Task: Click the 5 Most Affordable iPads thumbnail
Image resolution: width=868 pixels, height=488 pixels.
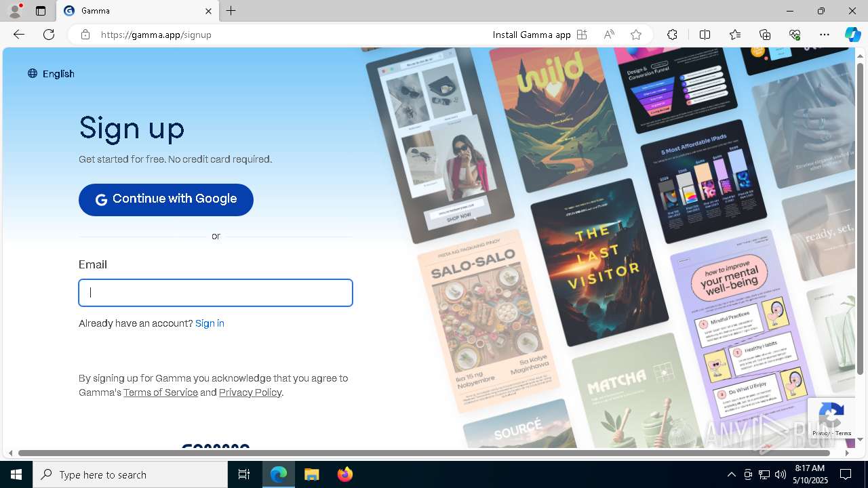Action: tap(703, 181)
